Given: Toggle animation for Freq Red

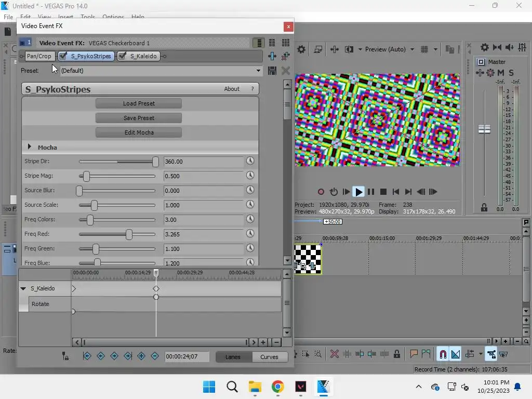Looking at the screenshot, I should pyautogui.click(x=250, y=233).
